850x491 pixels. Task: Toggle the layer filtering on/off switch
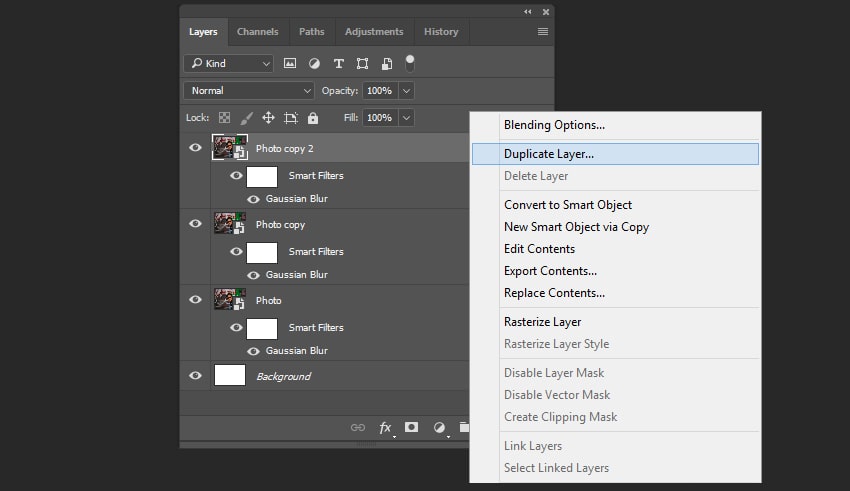[x=409, y=62]
